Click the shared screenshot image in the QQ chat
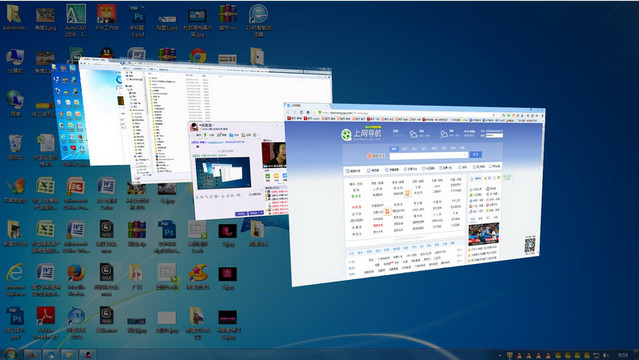The height and width of the screenshot is (360, 639). 223,173
